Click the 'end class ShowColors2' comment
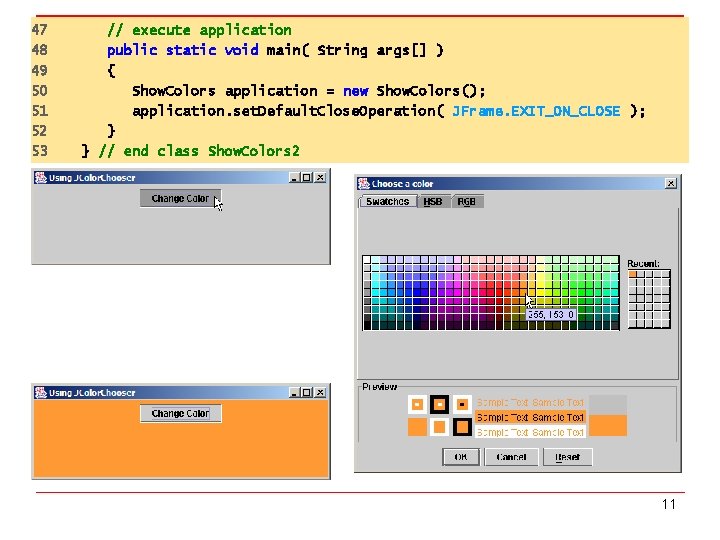 pyautogui.click(x=199, y=151)
